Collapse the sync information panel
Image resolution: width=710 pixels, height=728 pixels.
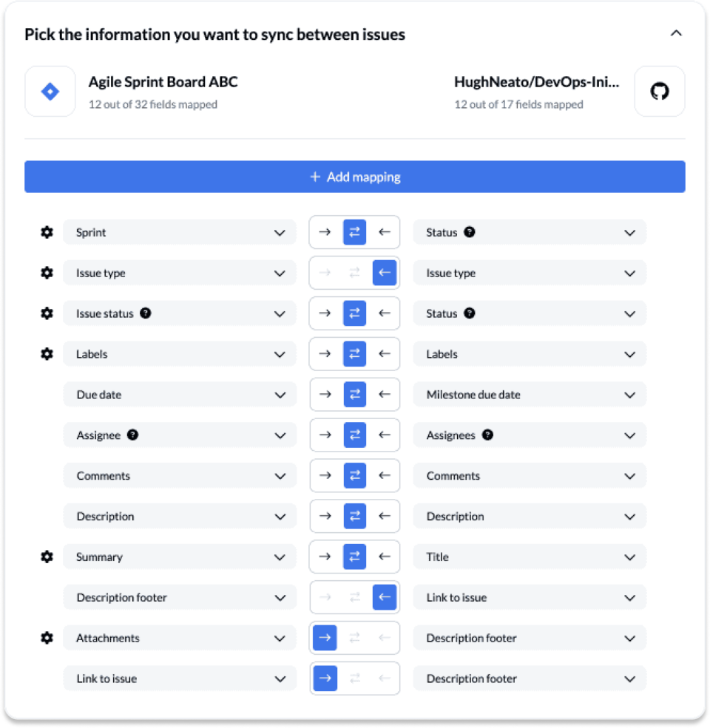point(676,33)
